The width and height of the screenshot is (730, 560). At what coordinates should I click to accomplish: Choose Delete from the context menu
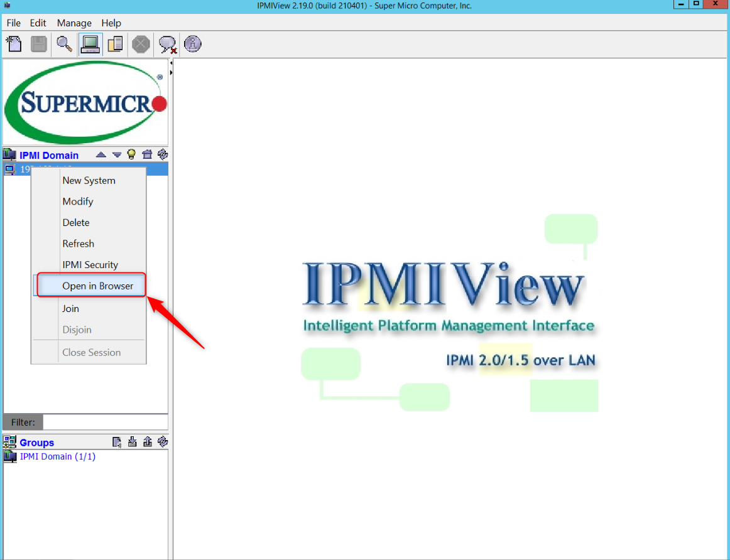tap(89, 222)
